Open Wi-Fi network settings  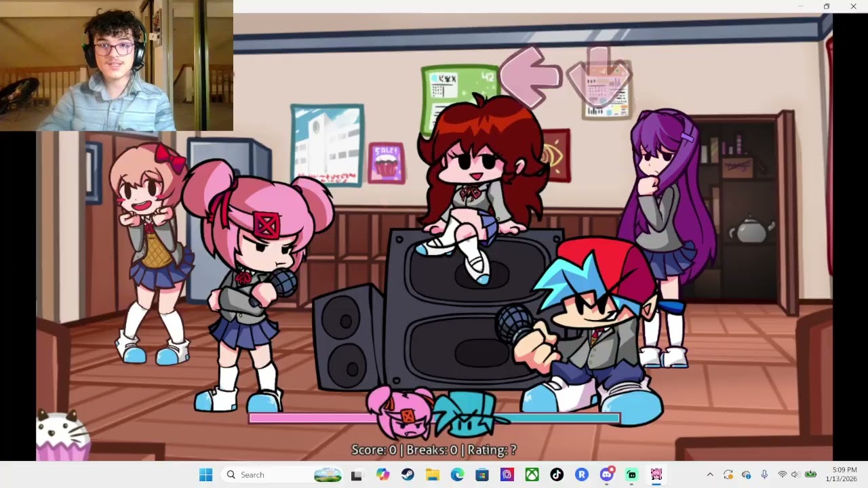click(x=782, y=475)
